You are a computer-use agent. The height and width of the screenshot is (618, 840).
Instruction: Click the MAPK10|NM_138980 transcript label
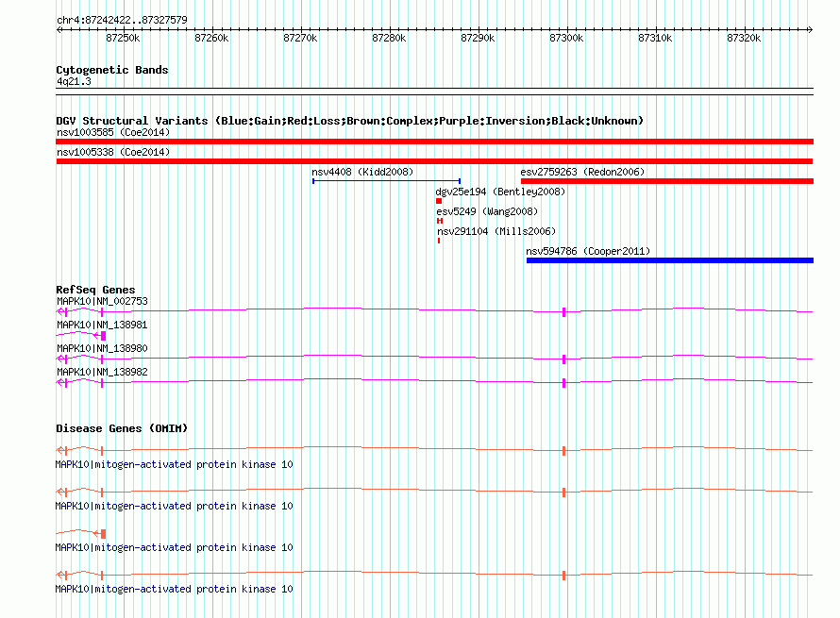(102, 349)
